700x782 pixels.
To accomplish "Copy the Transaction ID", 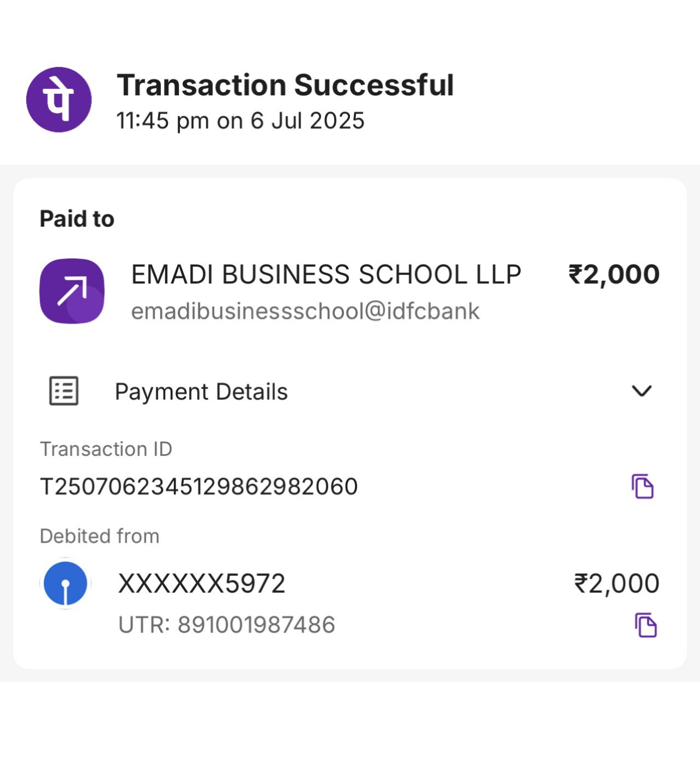I will click(642, 486).
